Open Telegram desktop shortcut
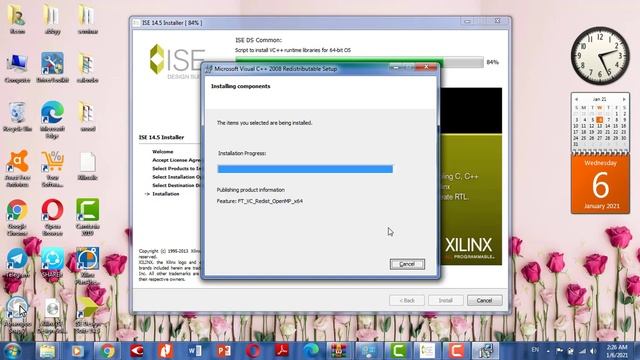Image resolution: width=640 pixels, height=360 pixels. click(x=17, y=263)
